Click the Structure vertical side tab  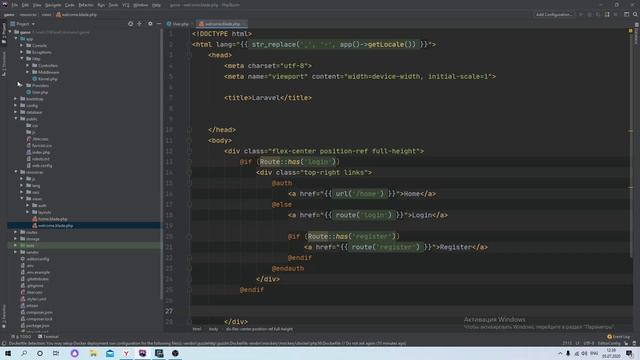pos(4,64)
